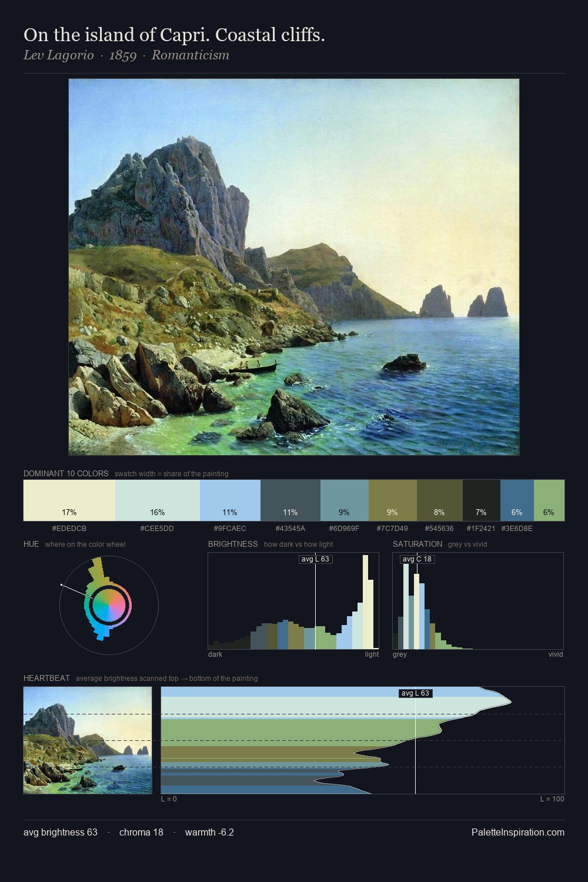Click the year 1859 in the subtitle
The width and height of the screenshot is (588, 882).
(123, 55)
